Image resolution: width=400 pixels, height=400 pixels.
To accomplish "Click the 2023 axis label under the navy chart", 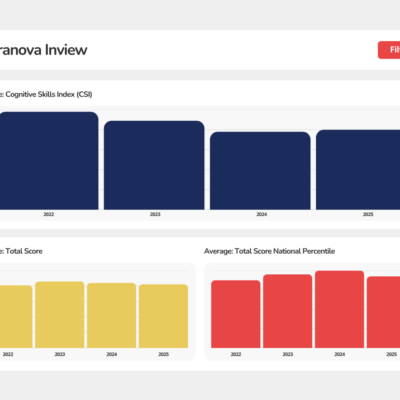I will [x=155, y=214].
